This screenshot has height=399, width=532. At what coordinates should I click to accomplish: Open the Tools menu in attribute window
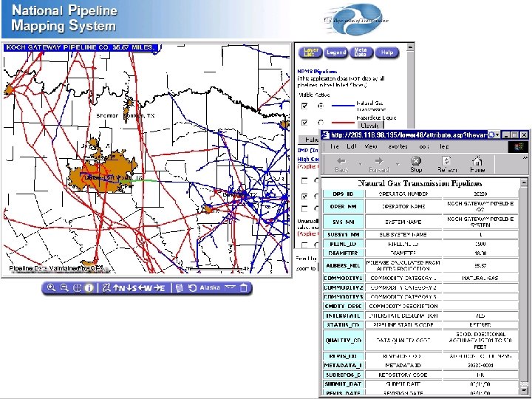click(x=424, y=146)
